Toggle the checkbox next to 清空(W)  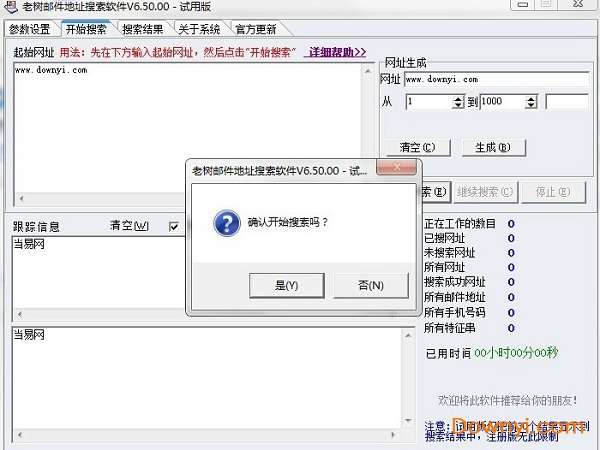[x=174, y=227]
